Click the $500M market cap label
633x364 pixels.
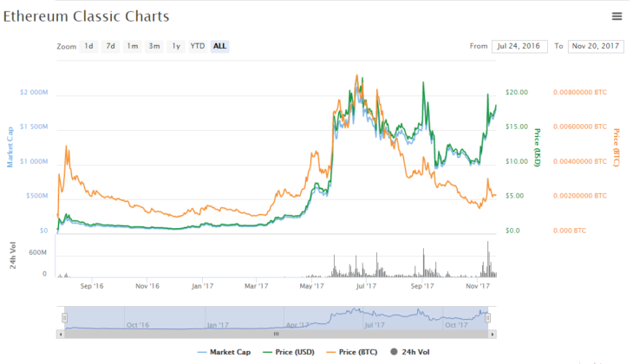36,196
